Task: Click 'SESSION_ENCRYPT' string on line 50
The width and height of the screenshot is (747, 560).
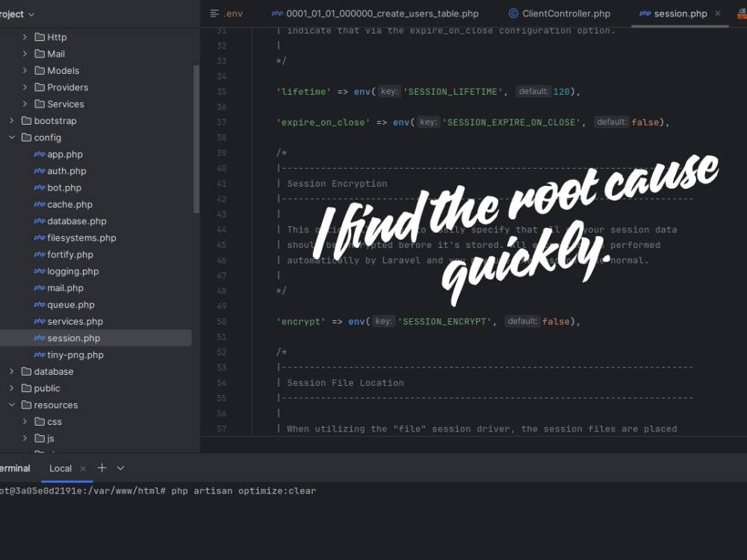Action: 444,321
